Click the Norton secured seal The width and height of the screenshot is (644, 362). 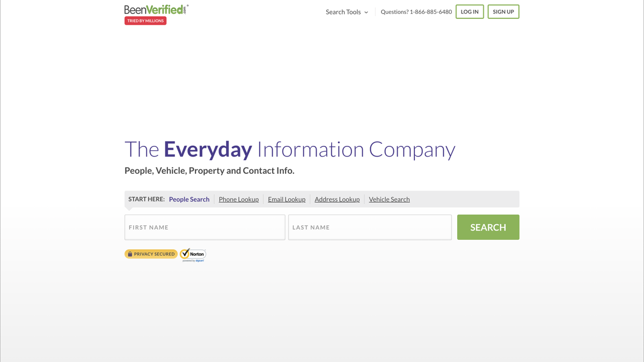pyautogui.click(x=193, y=254)
